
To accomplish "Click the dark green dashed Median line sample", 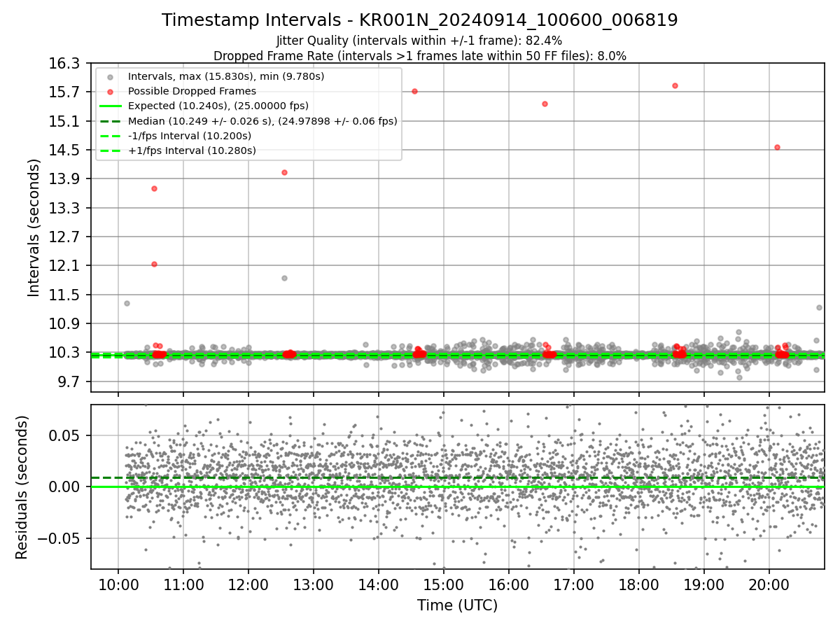I will [x=110, y=121].
